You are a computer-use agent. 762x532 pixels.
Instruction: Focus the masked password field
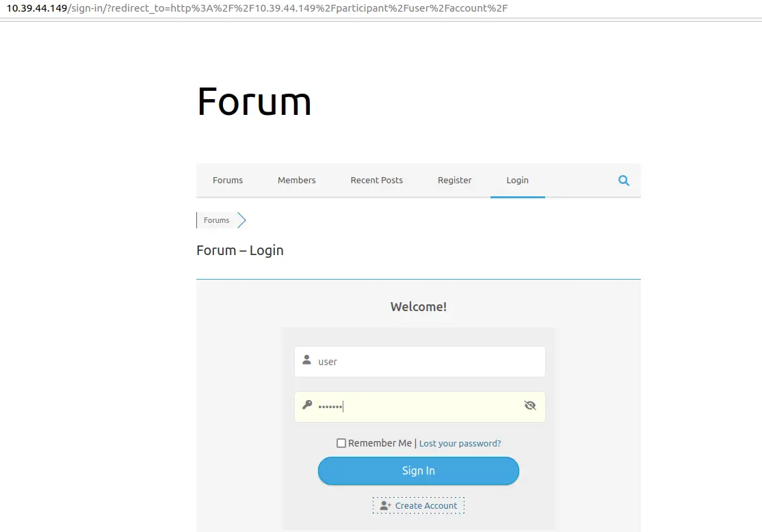pyautogui.click(x=419, y=407)
